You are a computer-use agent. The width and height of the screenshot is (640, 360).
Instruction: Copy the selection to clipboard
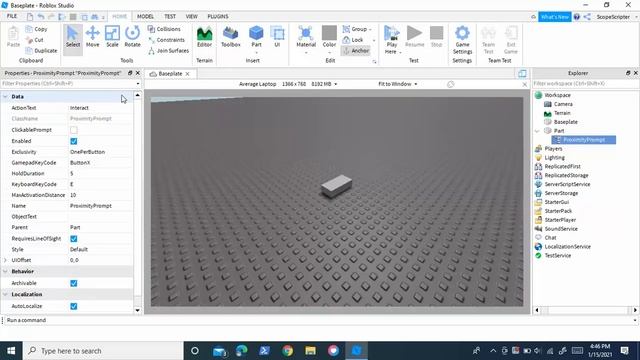(x=37, y=29)
